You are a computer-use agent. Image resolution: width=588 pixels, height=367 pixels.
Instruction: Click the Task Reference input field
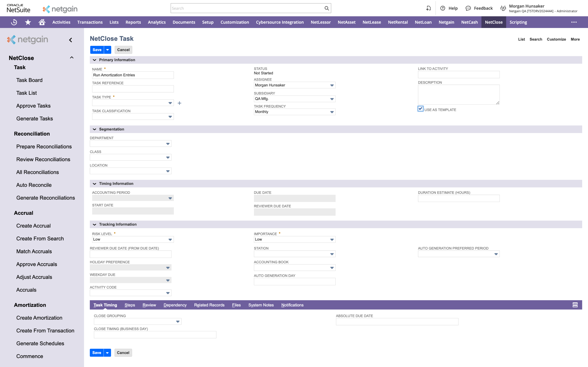click(133, 89)
